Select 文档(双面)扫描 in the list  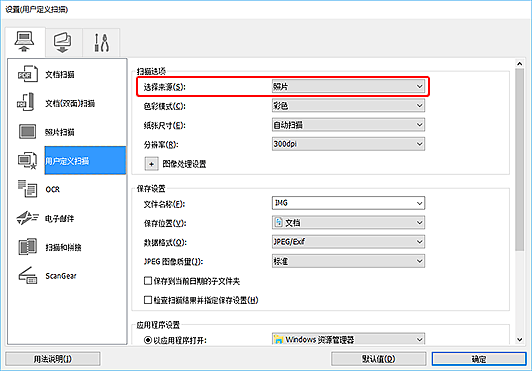(x=70, y=103)
